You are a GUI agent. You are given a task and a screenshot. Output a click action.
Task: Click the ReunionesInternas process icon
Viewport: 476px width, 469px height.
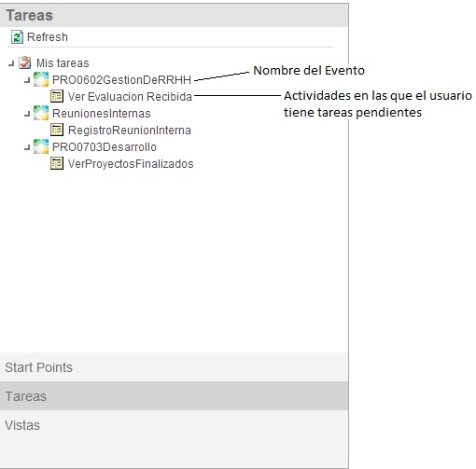pyautogui.click(x=41, y=113)
